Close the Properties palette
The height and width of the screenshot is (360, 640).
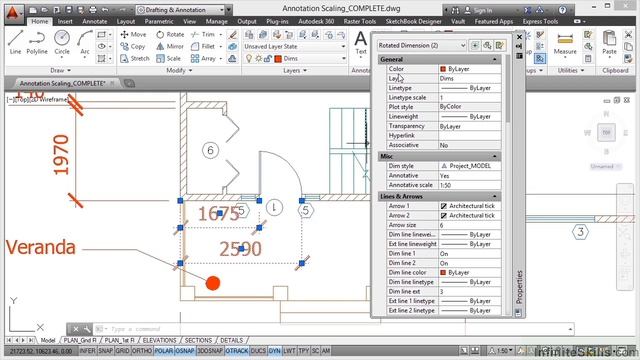[x=519, y=37]
